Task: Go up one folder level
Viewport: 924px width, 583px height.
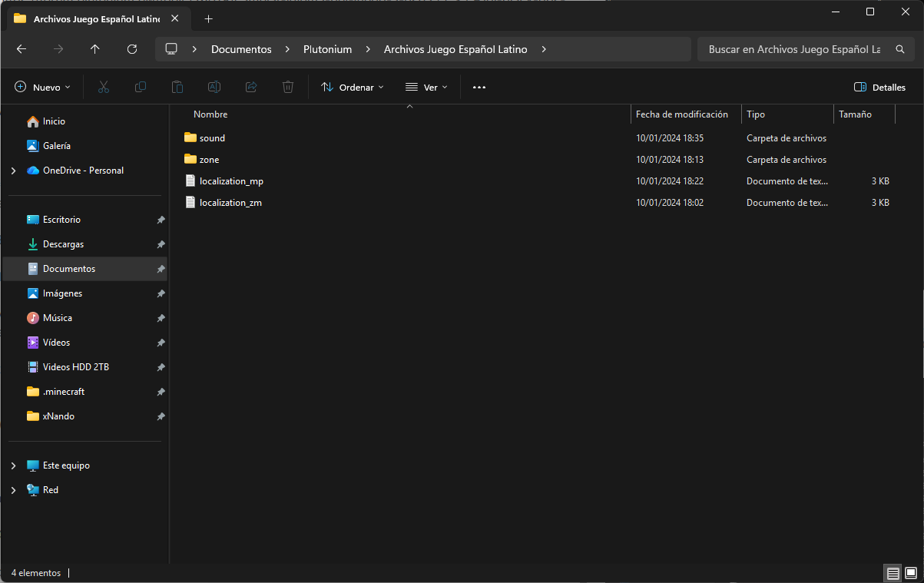Action: click(x=95, y=49)
